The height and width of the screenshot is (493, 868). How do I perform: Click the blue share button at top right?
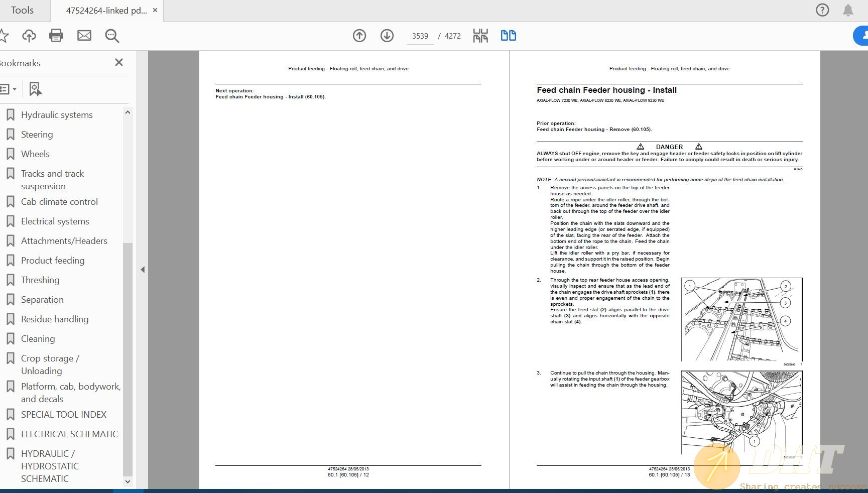[x=861, y=36]
